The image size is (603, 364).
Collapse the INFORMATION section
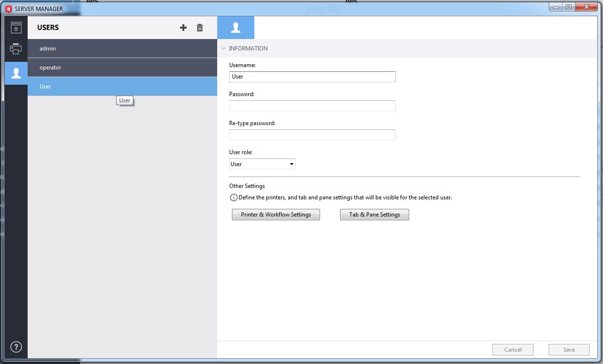(x=223, y=49)
